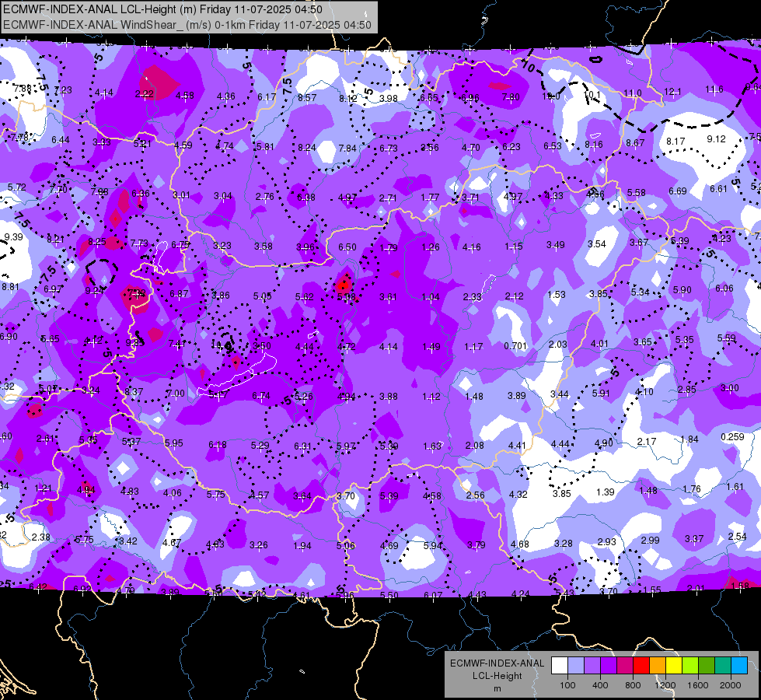
Task: Click the wind shear value 1.94
Action: (x=302, y=545)
